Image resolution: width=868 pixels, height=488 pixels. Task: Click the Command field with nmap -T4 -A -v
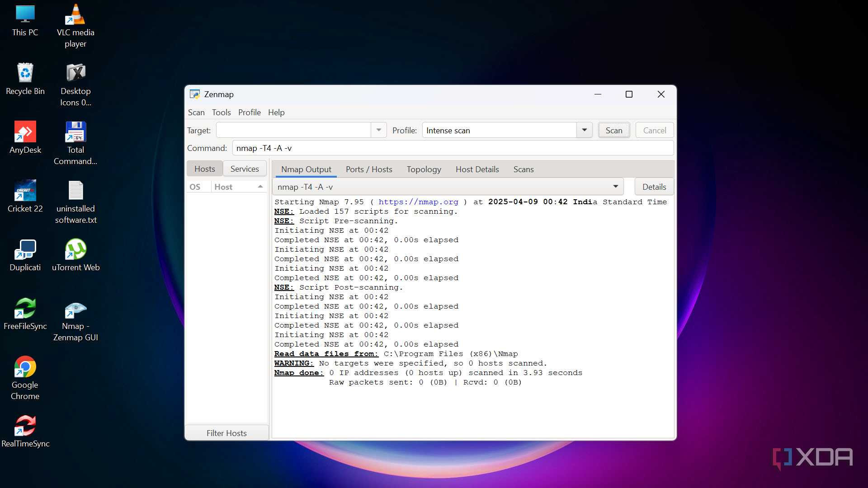coord(453,148)
